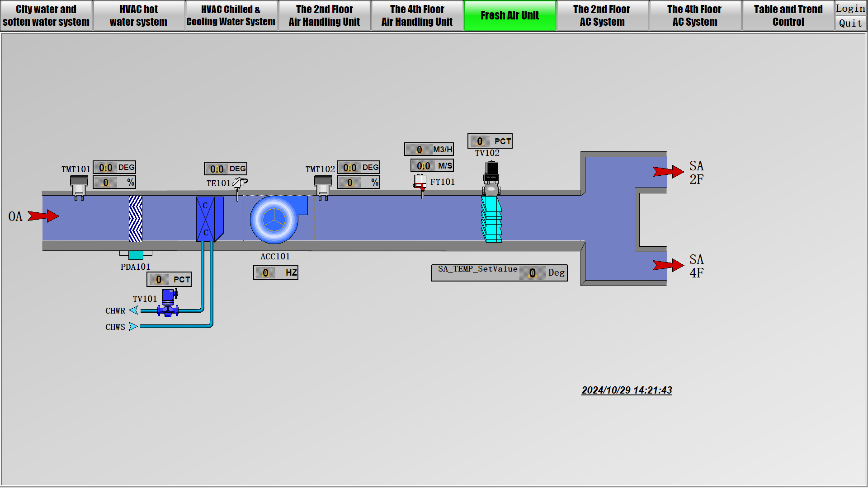868x488 pixels.
Task: Click the SA_TEMP_SetValue input field
Action: point(533,273)
